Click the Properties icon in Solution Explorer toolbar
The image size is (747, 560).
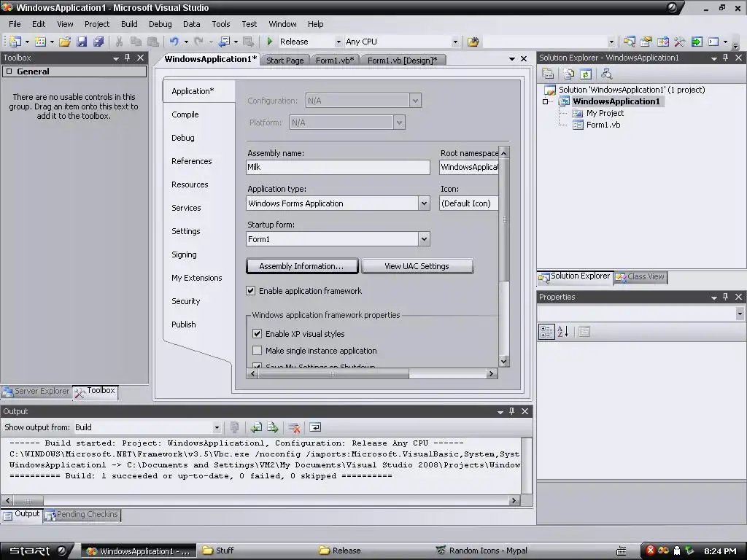[548, 74]
